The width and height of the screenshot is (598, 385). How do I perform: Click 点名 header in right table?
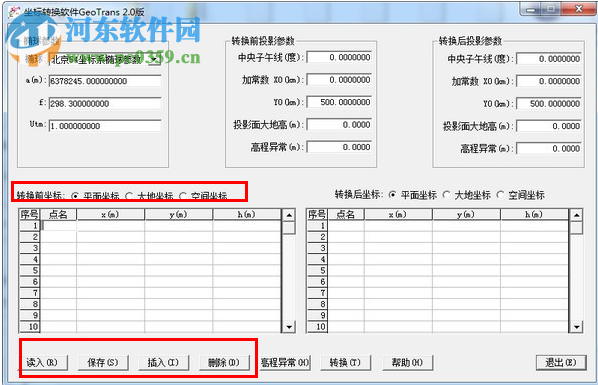click(x=346, y=214)
